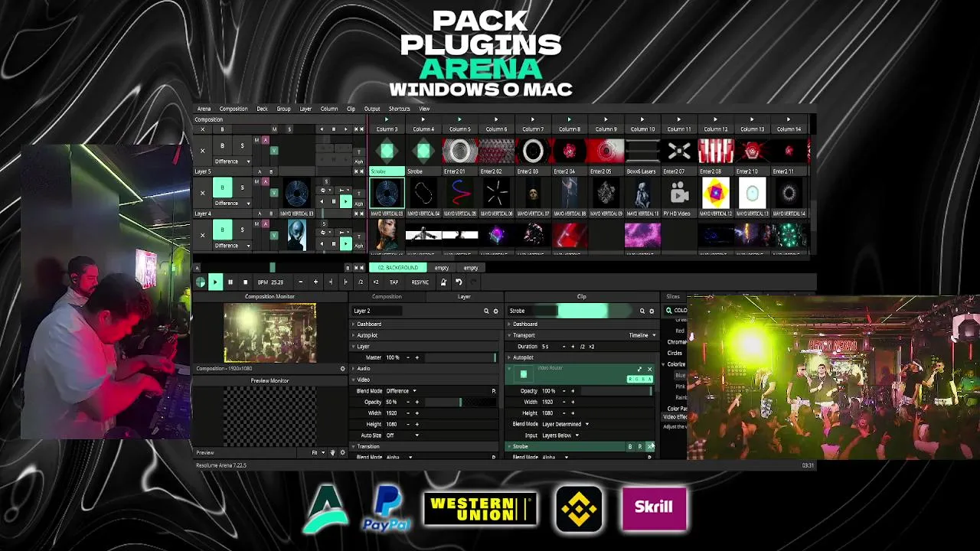Click the undo arrow in transport bar
The image size is (980, 551).
[x=459, y=282]
